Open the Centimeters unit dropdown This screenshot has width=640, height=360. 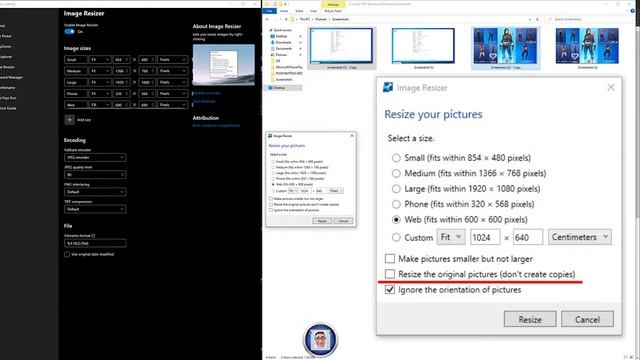click(x=580, y=237)
